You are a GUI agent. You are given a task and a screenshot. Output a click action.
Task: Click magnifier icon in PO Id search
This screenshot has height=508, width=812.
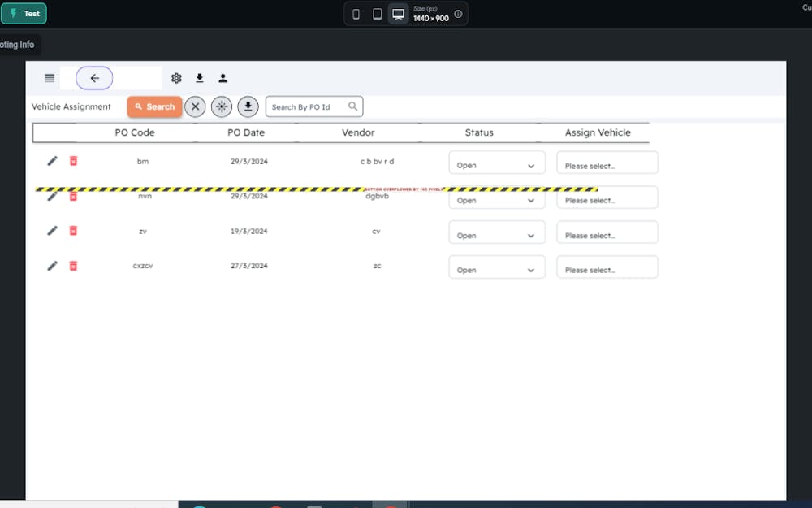point(352,106)
